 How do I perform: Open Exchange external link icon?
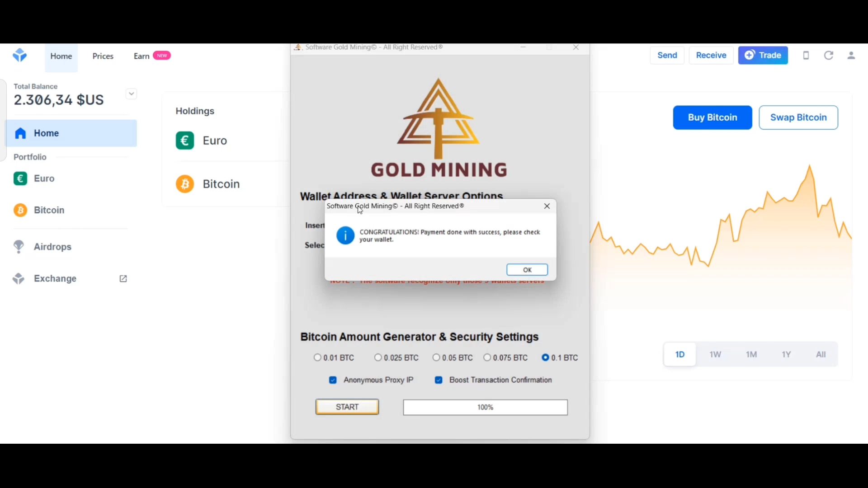pos(123,279)
